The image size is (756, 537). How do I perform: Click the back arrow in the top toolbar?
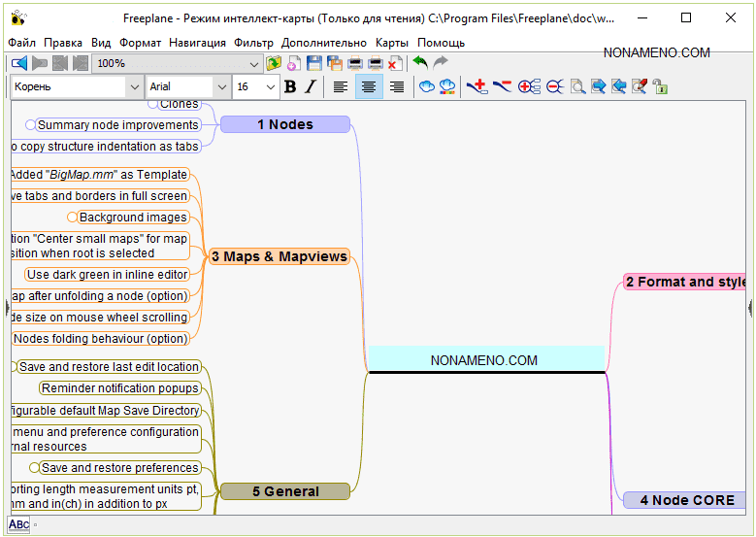coord(18,63)
